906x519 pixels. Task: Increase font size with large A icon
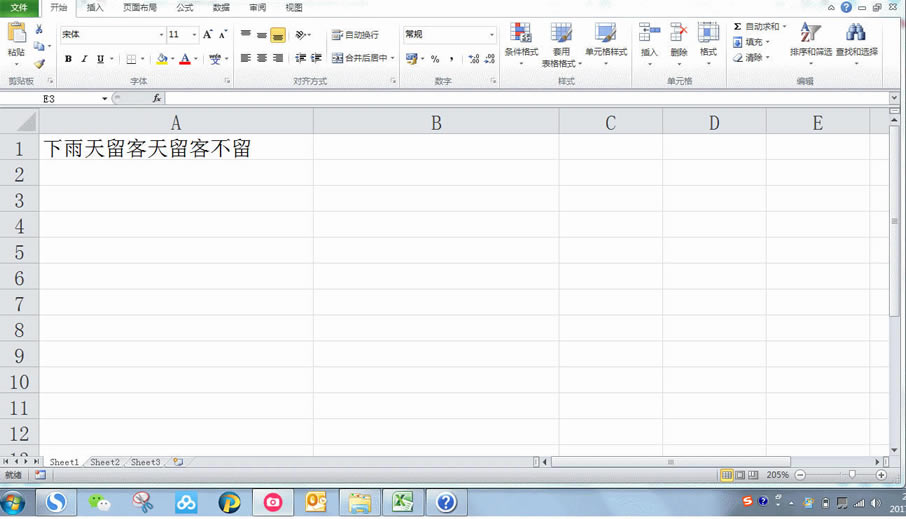[x=207, y=35]
